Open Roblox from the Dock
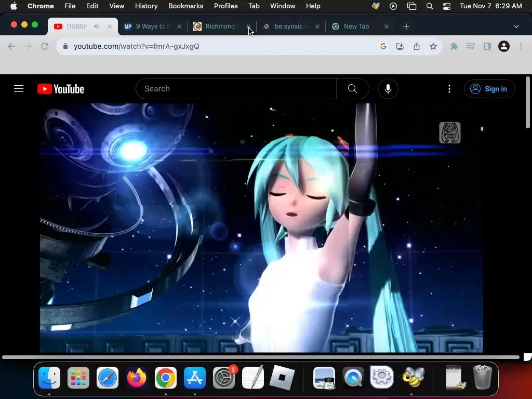Screen dimensions: 532x399 point(282,378)
